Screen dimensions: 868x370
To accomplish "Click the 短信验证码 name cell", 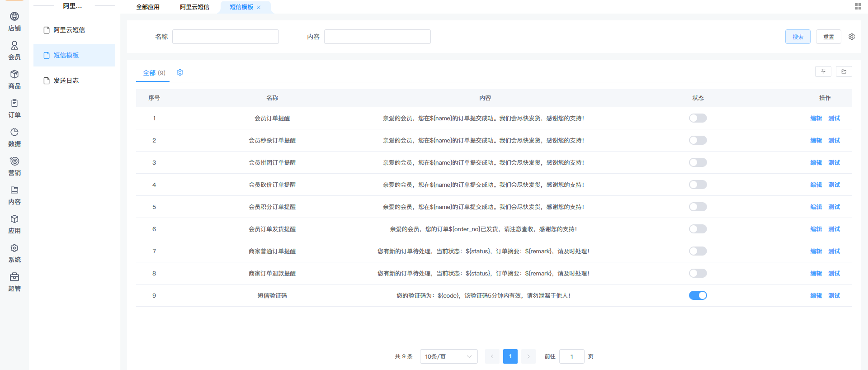I will pyautogui.click(x=272, y=295).
